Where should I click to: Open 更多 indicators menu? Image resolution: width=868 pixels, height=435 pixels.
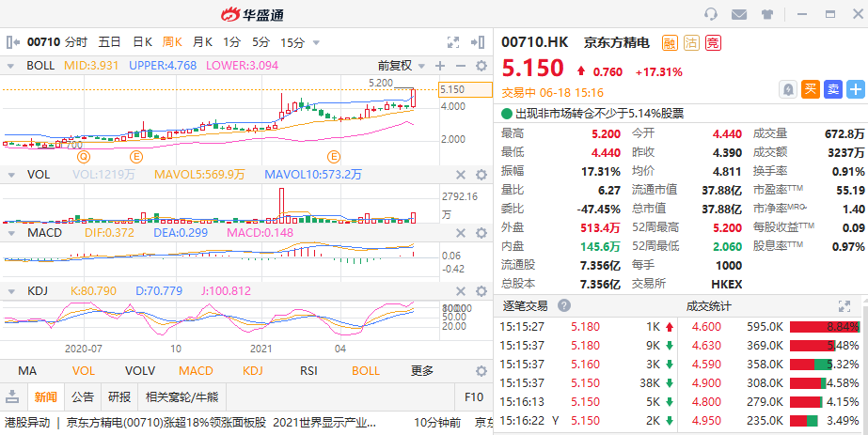tap(422, 371)
